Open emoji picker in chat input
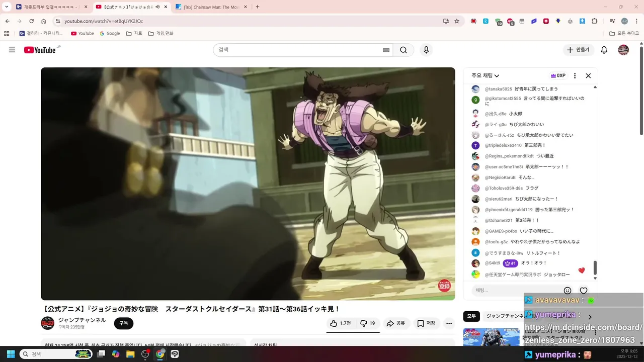644x362 pixels. point(568,291)
